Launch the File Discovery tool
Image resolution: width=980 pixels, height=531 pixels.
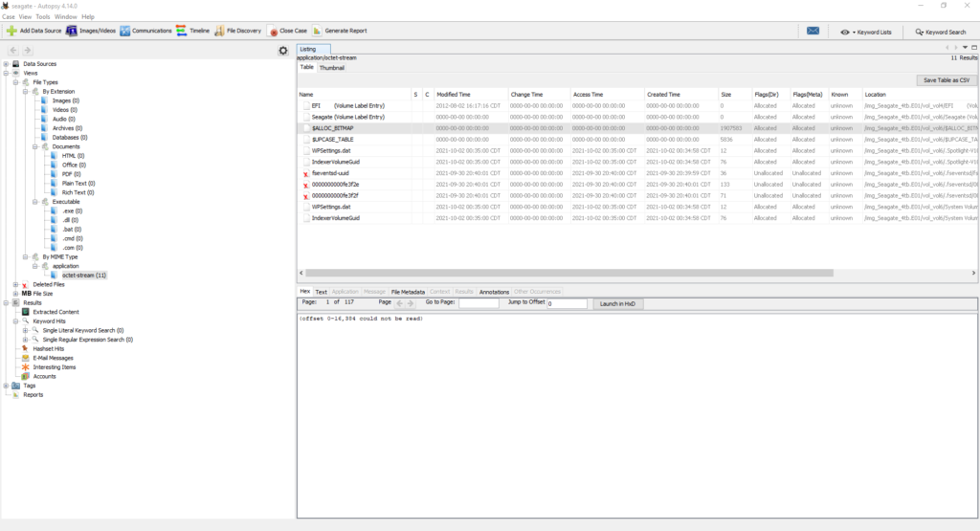pos(220,31)
